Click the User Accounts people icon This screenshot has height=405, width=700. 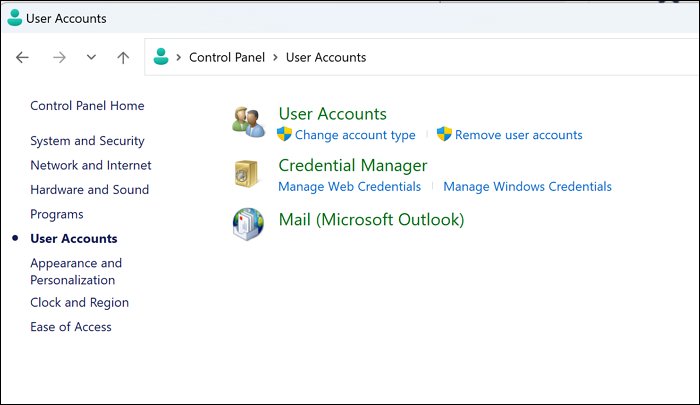point(247,122)
